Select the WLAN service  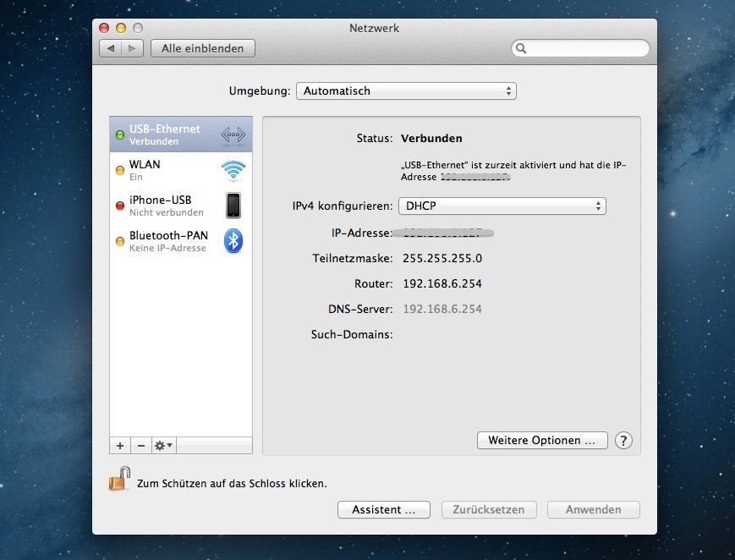click(181, 170)
